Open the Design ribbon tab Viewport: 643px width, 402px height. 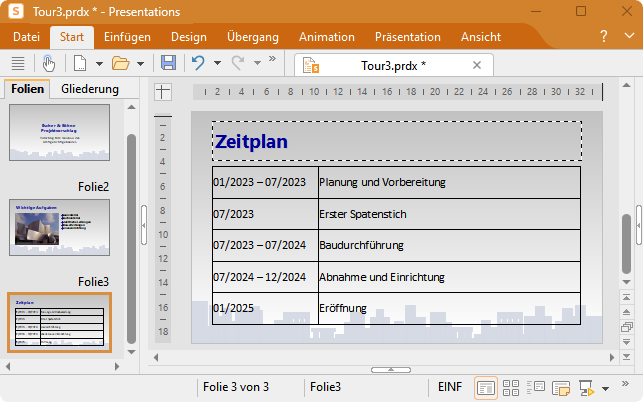189,37
